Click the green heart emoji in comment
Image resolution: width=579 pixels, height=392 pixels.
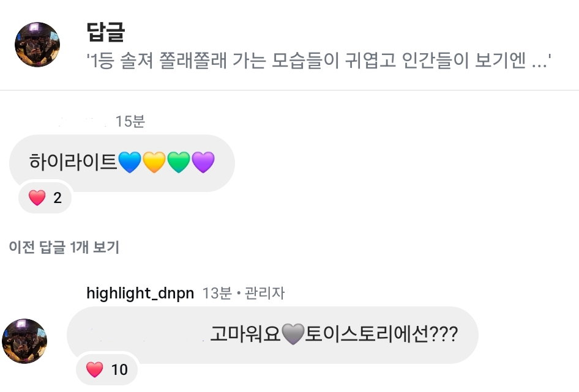(179, 162)
